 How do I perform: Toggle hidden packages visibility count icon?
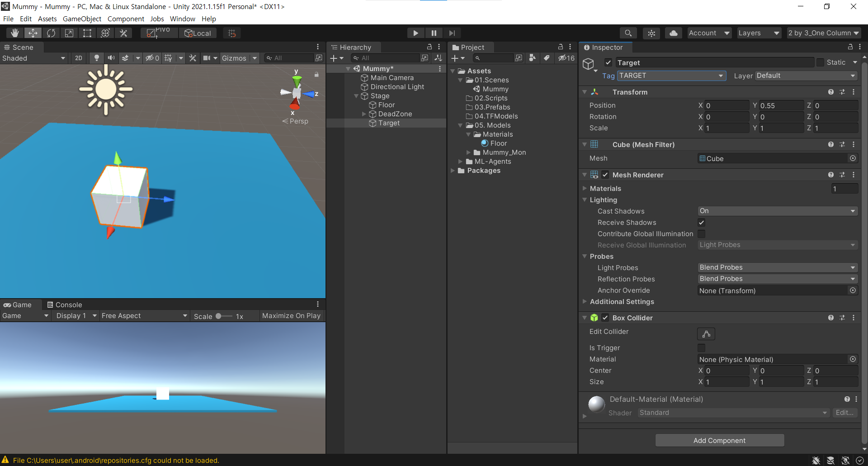(566, 58)
